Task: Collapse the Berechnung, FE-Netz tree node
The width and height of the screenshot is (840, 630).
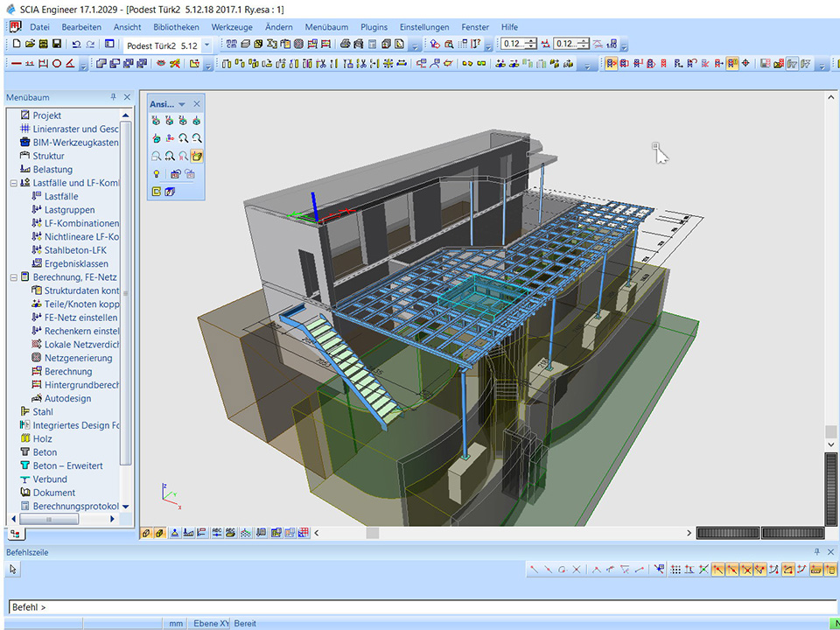Action: click(x=14, y=277)
